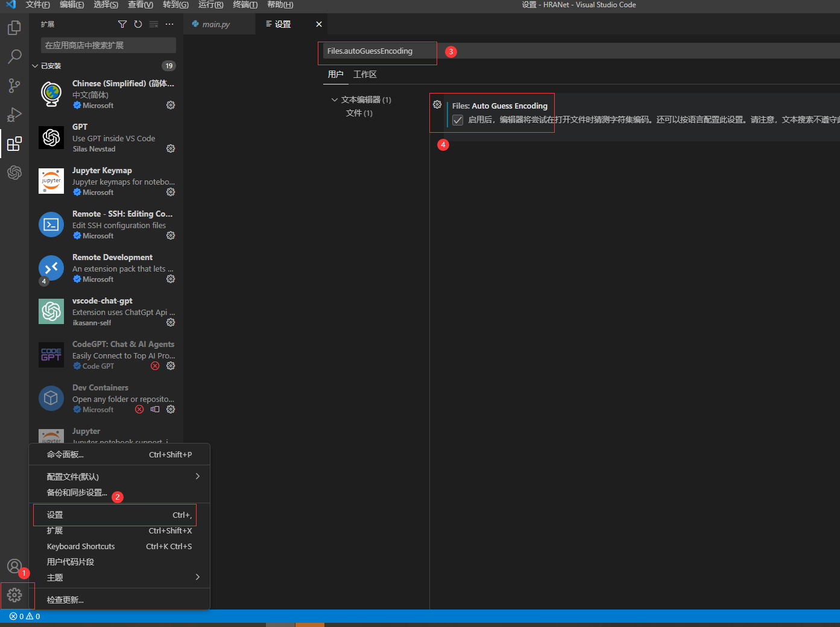Collapse 文本编辑器 settings tree group
The image size is (840, 627).
(335, 100)
